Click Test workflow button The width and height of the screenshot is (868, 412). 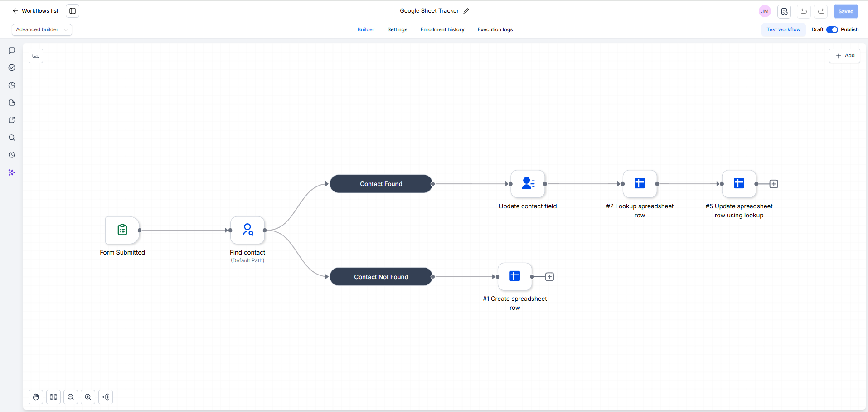tap(783, 29)
